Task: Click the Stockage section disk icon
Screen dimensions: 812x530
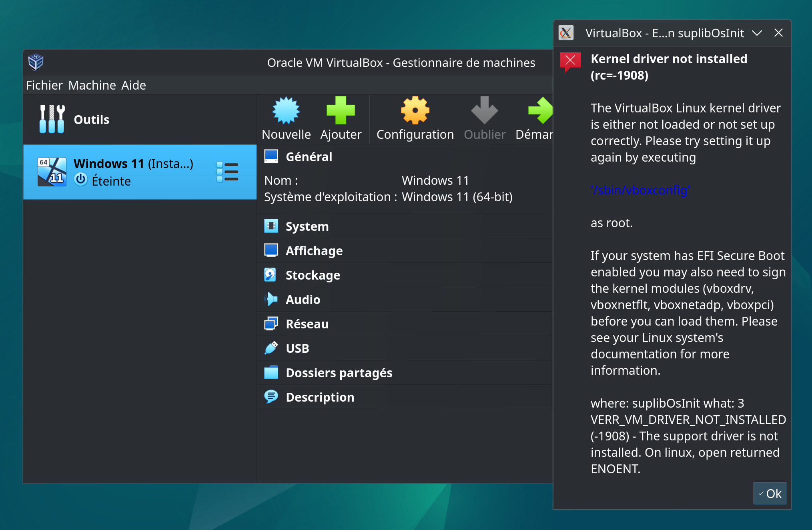Action: [x=271, y=275]
